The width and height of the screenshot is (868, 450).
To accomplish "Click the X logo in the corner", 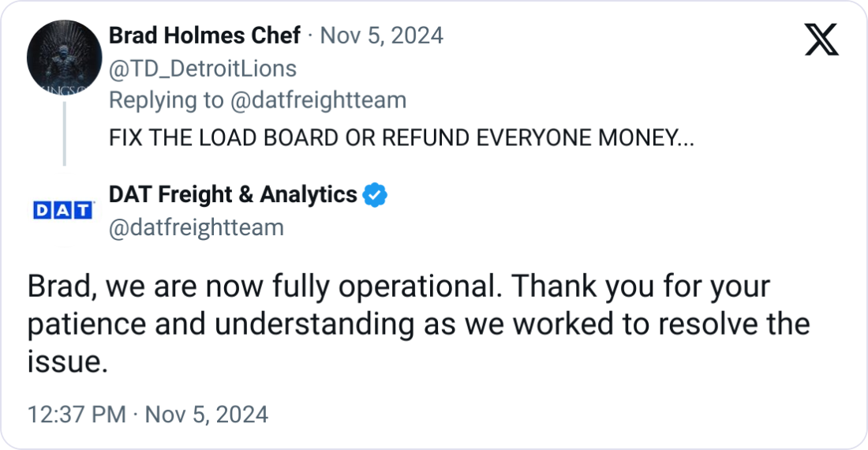I will coord(821,39).
